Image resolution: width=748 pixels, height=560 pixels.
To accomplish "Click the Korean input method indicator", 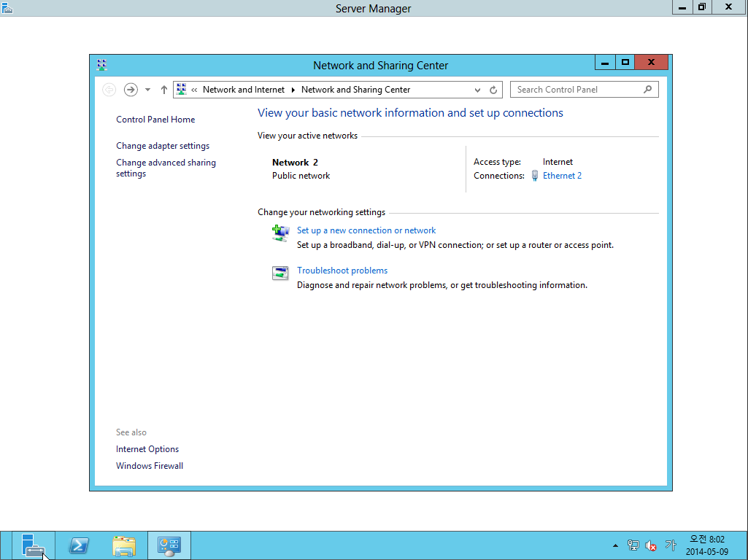I will coord(670,545).
